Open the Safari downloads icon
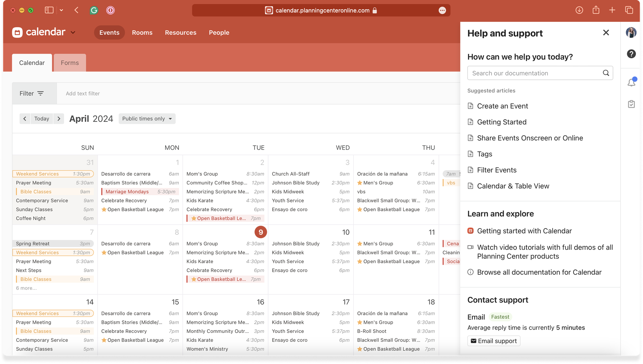 [x=579, y=10]
